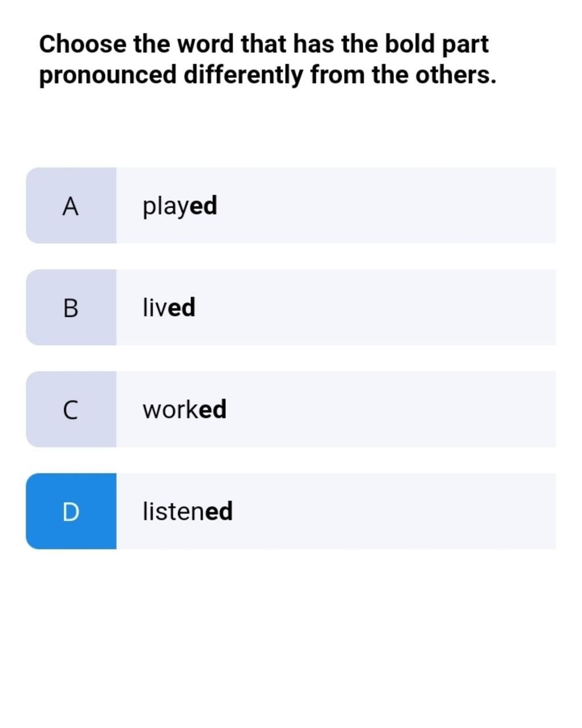This screenshot has width=582, height=728.
Task: Tap the word 'listened' text
Action: click(x=188, y=511)
